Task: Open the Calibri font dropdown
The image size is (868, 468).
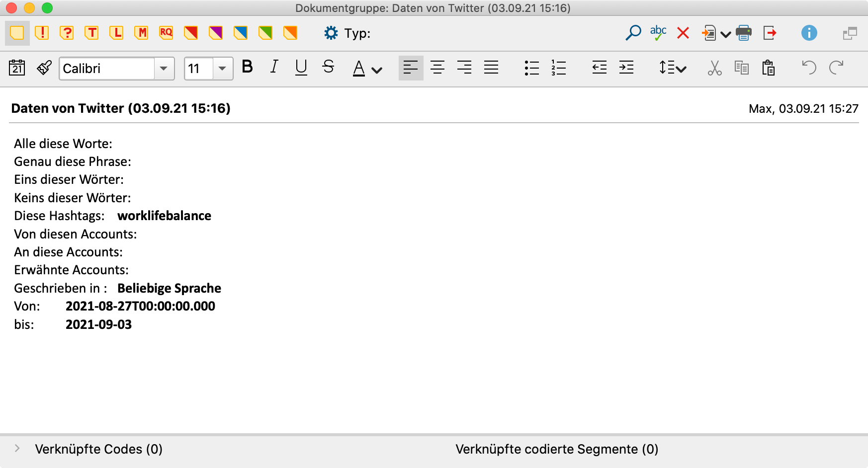Action: 164,69
